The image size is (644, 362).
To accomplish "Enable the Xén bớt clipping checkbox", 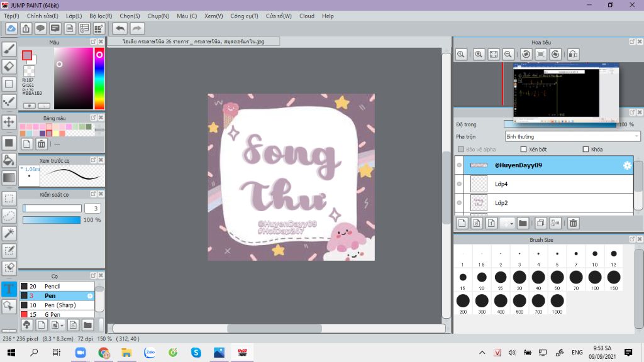I will point(523,150).
